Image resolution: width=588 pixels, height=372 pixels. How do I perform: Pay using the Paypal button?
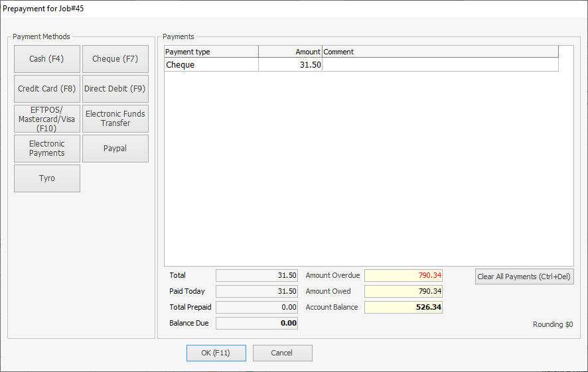(115, 149)
